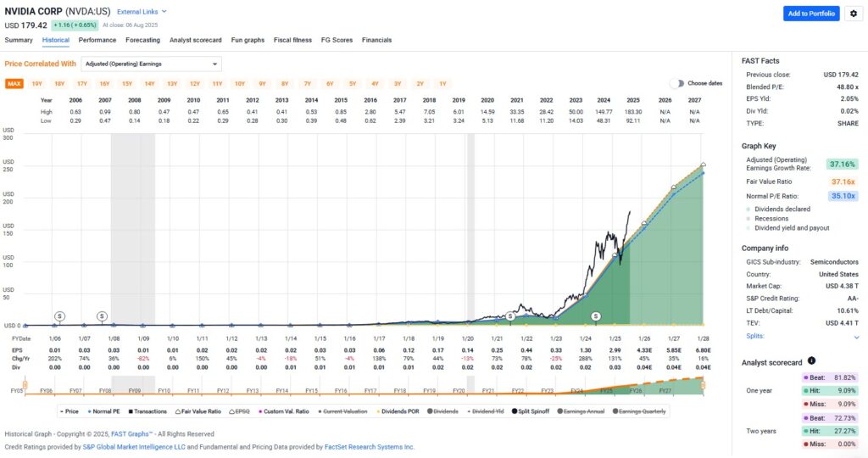
Task: Set time range to 1Y
Action: pos(442,84)
